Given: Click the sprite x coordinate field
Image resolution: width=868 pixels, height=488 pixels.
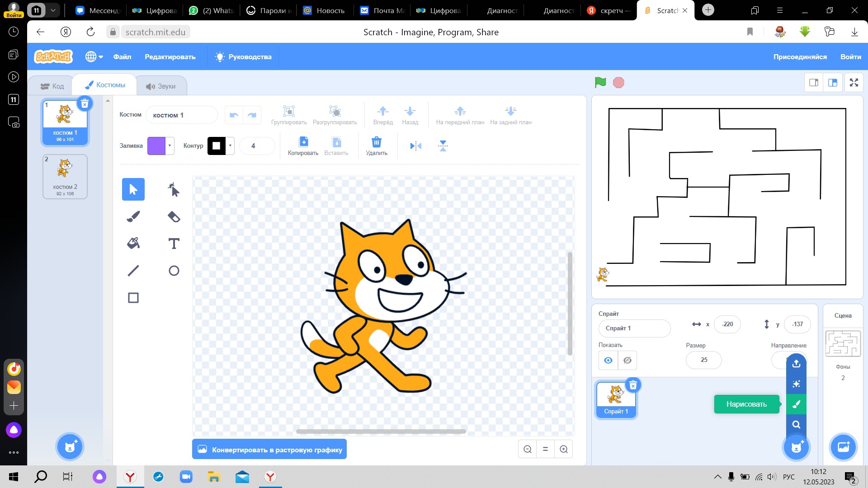Looking at the screenshot, I should pos(727,324).
